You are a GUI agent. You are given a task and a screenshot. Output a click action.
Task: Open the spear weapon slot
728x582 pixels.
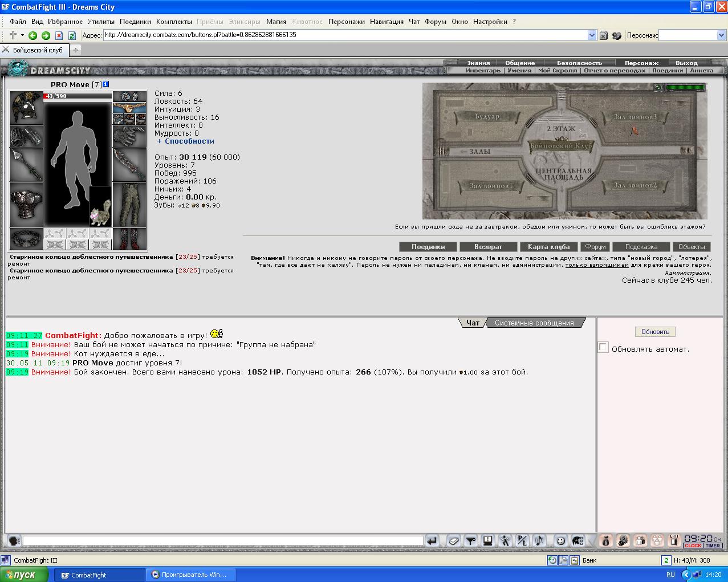click(26, 165)
